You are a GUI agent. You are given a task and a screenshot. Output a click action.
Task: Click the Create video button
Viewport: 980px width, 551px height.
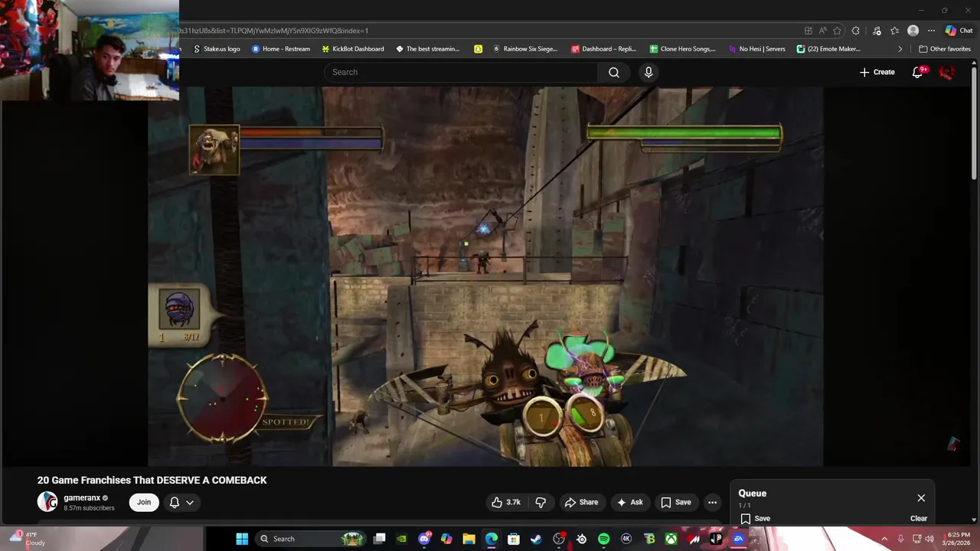[877, 72]
